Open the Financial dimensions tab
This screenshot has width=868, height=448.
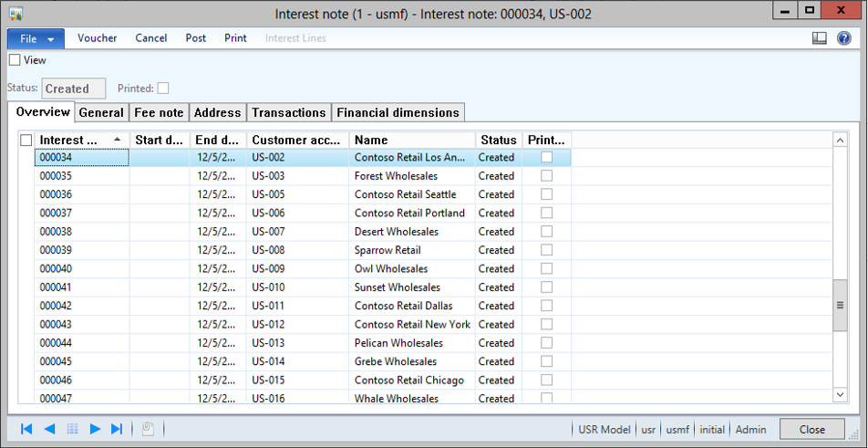point(398,112)
